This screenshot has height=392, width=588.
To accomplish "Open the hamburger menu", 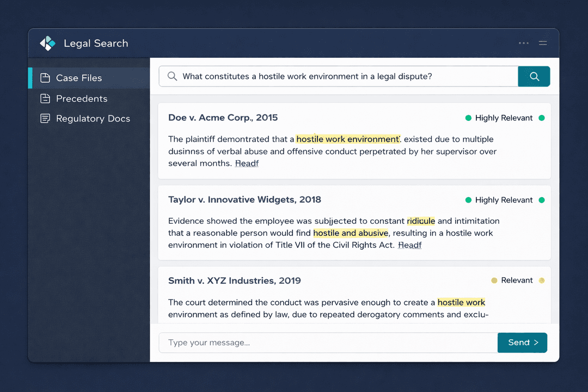I will pos(543,43).
